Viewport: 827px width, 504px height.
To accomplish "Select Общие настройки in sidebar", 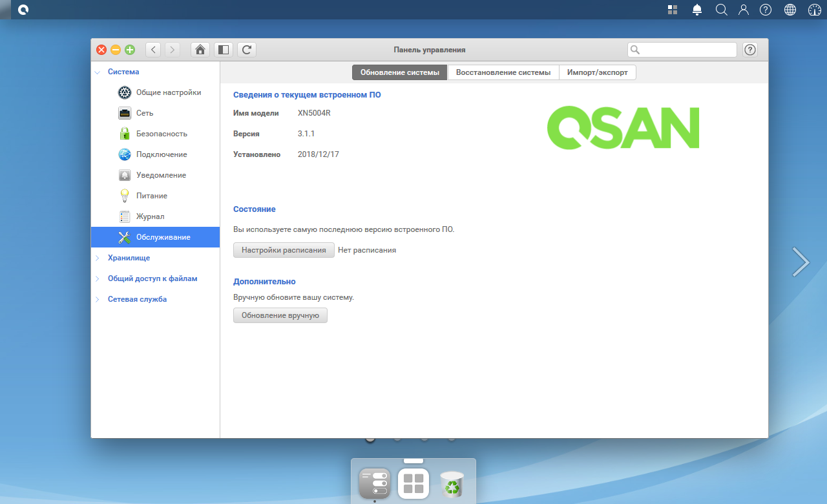I will pos(169,92).
